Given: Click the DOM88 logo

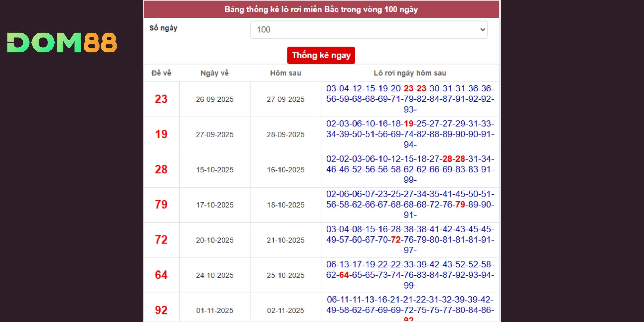Looking at the screenshot, I should coord(62,43).
